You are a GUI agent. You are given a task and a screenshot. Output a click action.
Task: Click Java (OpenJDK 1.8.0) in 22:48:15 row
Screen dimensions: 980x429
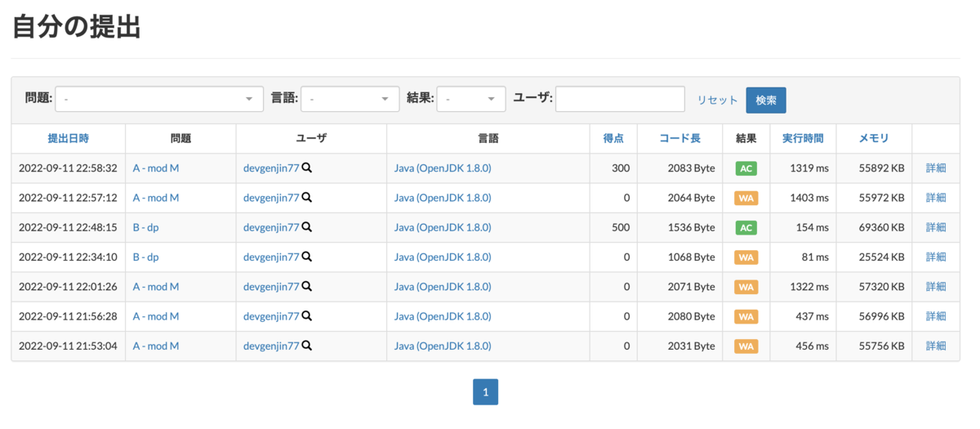[443, 227]
